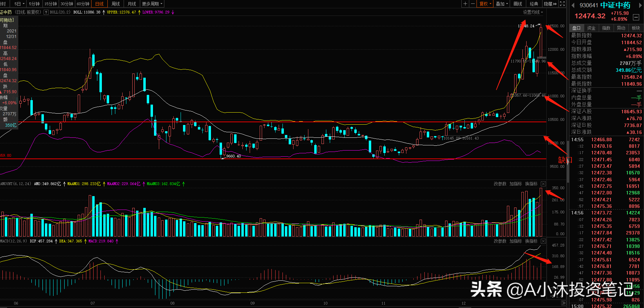The image size is (644, 308).
Task: Hide side panel via 隐藏 toggle
Action: tap(550, 4)
